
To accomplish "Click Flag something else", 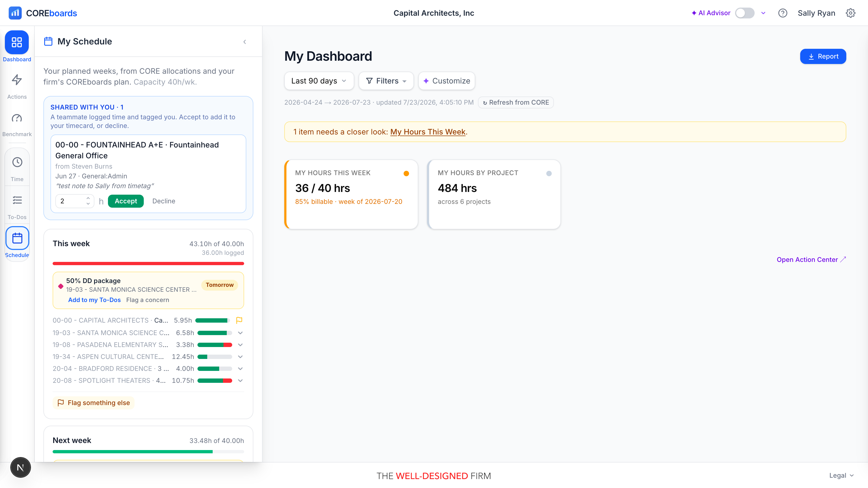I will (x=94, y=403).
